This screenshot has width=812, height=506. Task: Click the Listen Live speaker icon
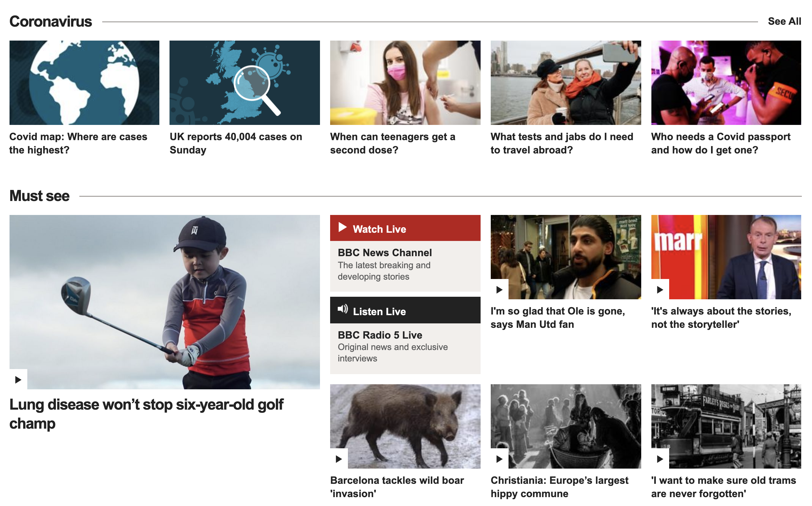[343, 309]
